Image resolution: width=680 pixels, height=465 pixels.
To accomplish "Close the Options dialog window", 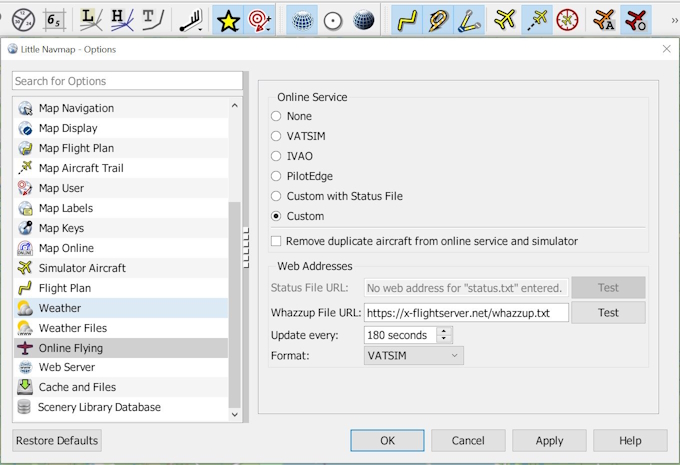I will pyautogui.click(x=667, y=49).
